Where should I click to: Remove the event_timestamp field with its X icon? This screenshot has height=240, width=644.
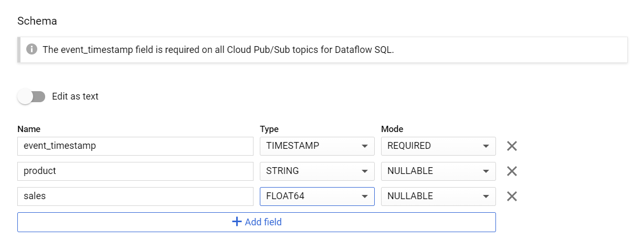(512, 146)
